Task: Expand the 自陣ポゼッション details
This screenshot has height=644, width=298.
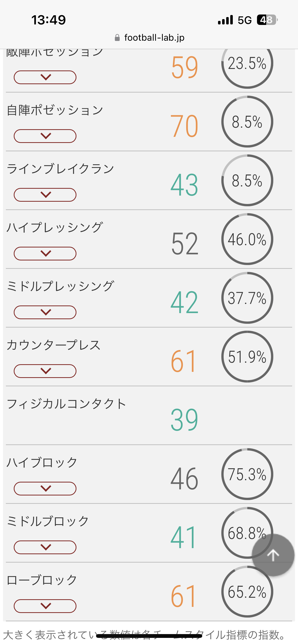Action: 45,136
